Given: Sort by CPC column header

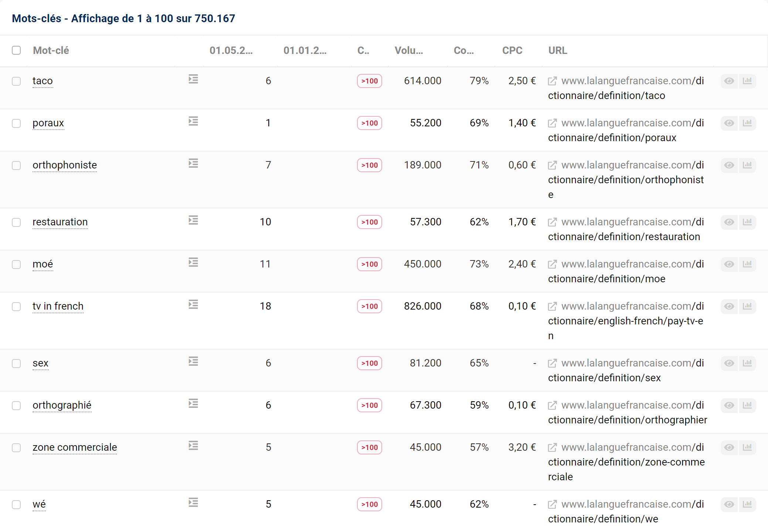Looking at the screenshot, I should click(512, 50).
